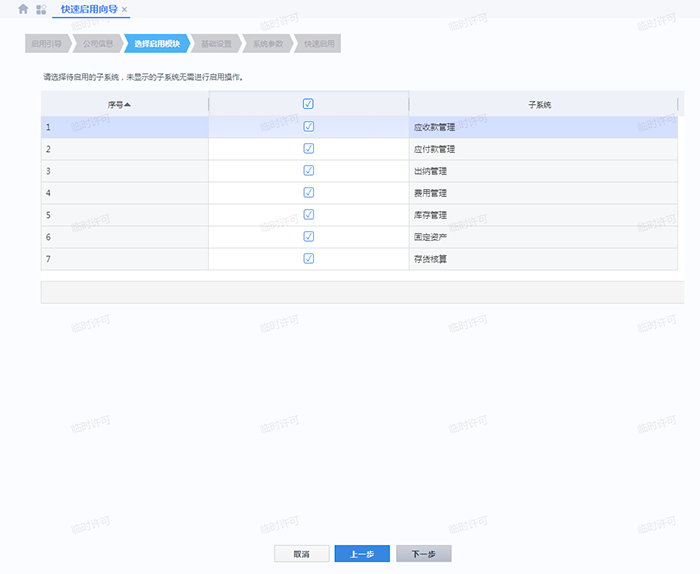
Task: Toggle the 库存管理 checkbox
Action: tap(308, 215)
